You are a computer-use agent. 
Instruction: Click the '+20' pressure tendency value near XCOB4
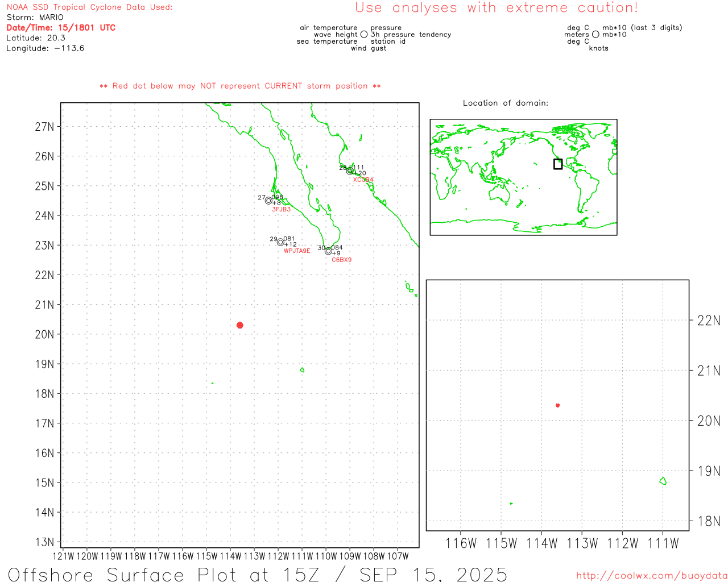[x=359, y=173]
